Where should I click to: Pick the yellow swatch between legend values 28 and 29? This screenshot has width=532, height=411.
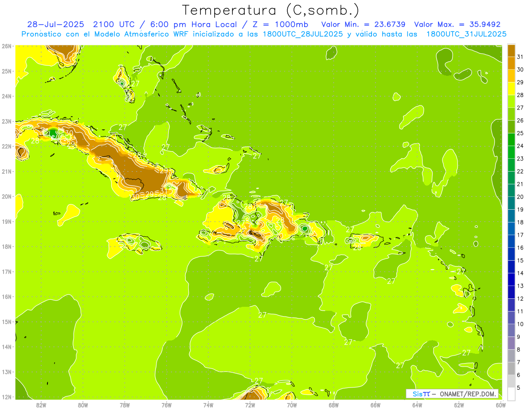click(511, 88)
